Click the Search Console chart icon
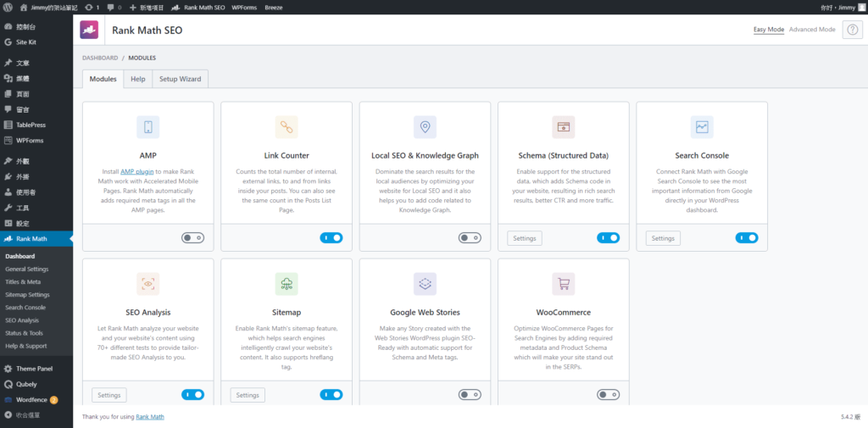The height and width of the screenshot is (428, 868). pos(702,127)
